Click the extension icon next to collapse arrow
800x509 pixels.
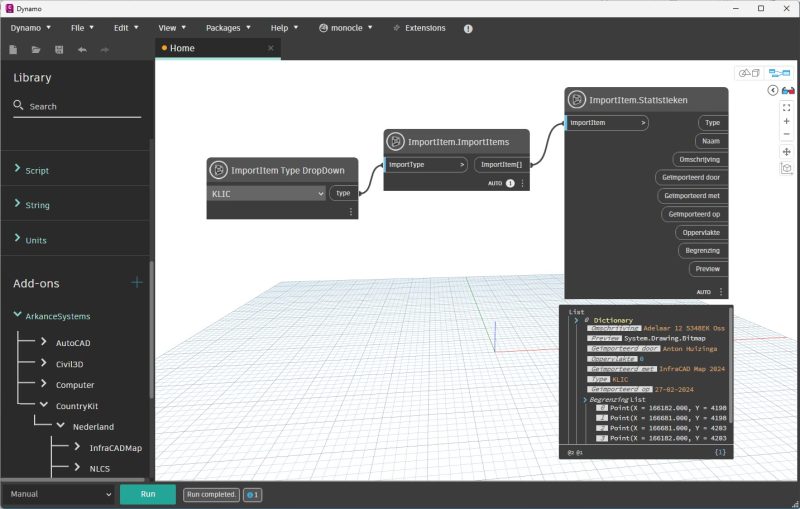click(x=788, y=90)
